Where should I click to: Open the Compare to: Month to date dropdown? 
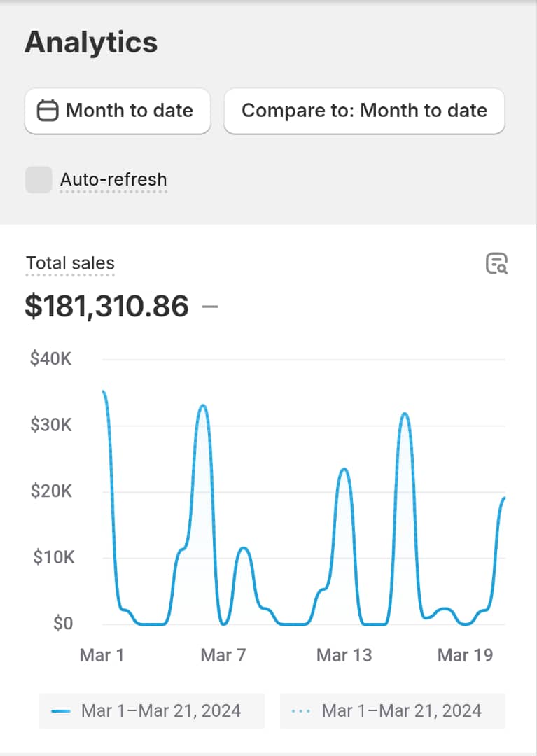click(364, 111)
